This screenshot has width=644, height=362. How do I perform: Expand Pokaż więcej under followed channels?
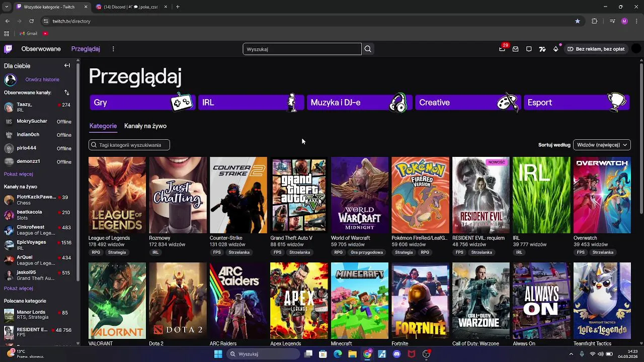coord(19,174)
